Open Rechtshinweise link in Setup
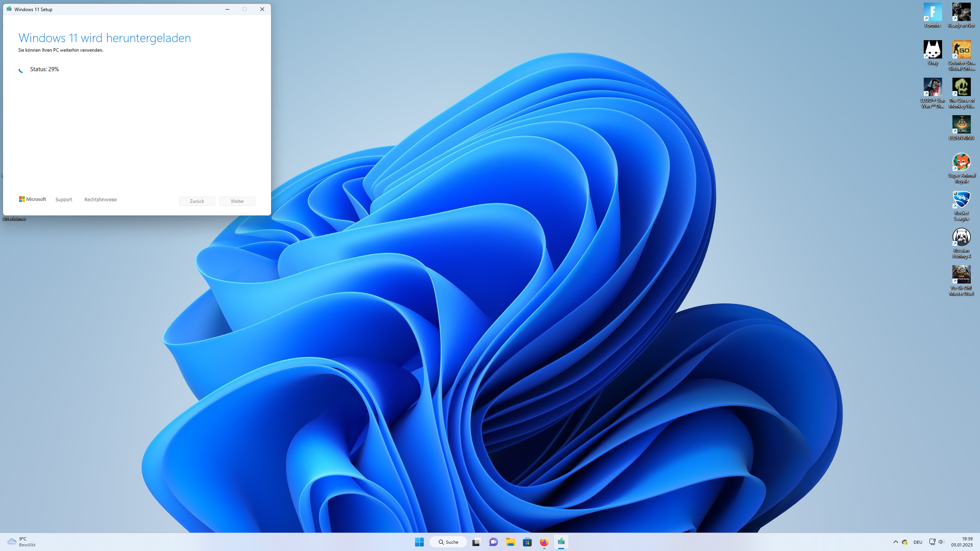This screenshot has width=980, height=551. 100,199
